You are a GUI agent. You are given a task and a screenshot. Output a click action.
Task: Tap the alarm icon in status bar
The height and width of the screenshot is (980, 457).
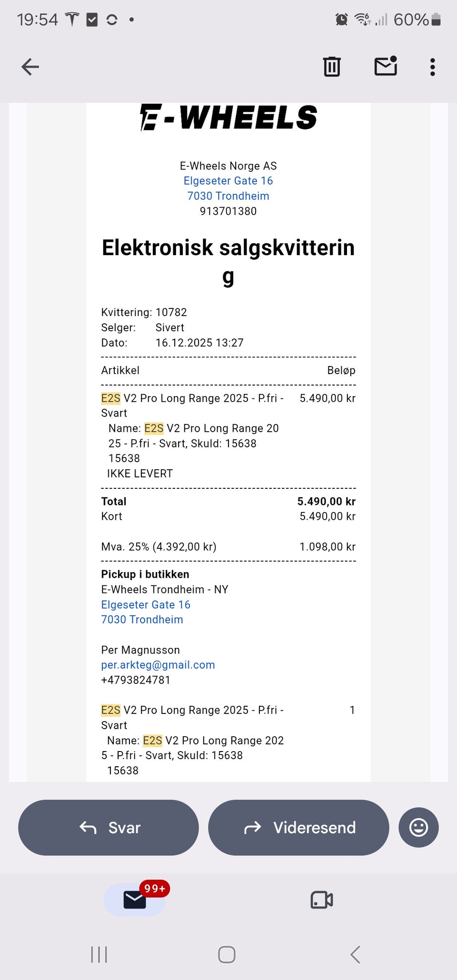[x=341, y=20]
